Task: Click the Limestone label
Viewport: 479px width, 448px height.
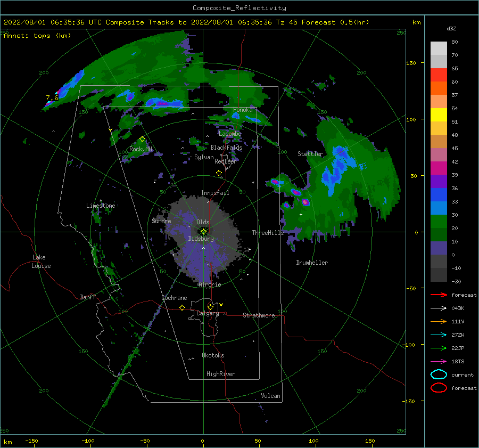Action: (x=101, y=206)
